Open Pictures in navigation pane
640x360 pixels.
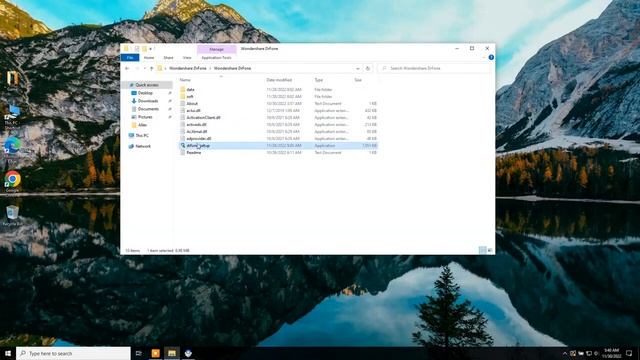[145, 117]
